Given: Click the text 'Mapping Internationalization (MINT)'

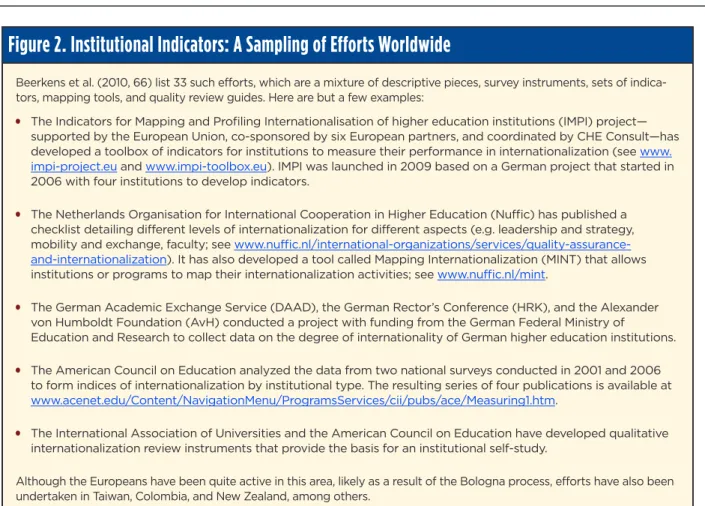Looking at the screenshot, I should (478, 260).
